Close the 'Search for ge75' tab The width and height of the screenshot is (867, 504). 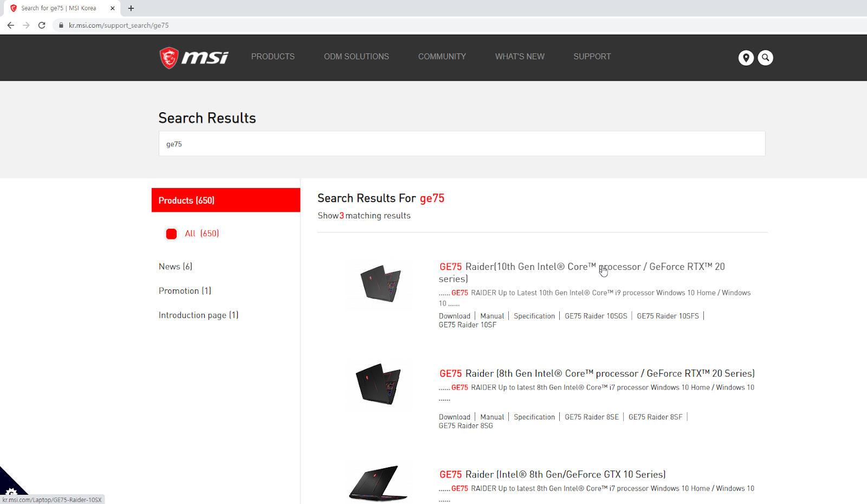[113, 8]
